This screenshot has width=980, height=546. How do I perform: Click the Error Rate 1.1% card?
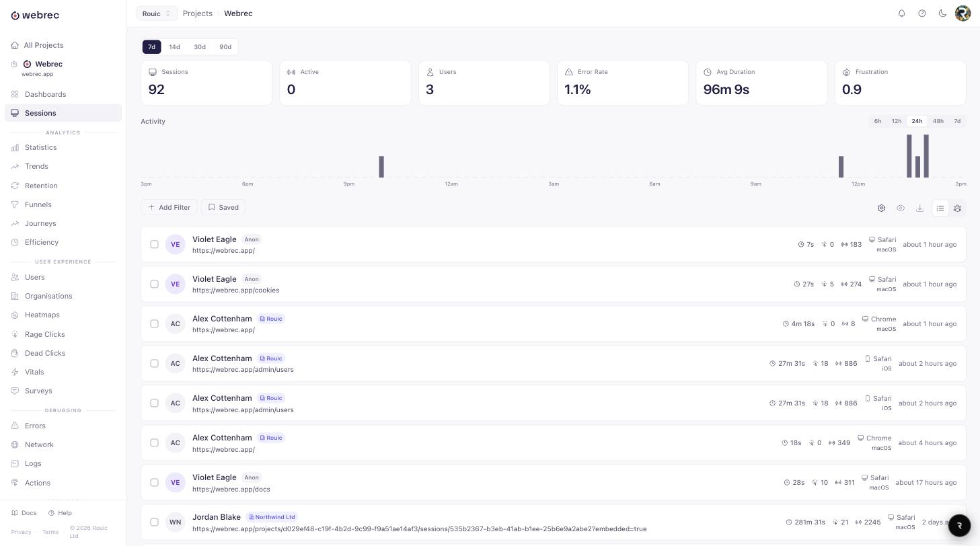pos(623,83)
